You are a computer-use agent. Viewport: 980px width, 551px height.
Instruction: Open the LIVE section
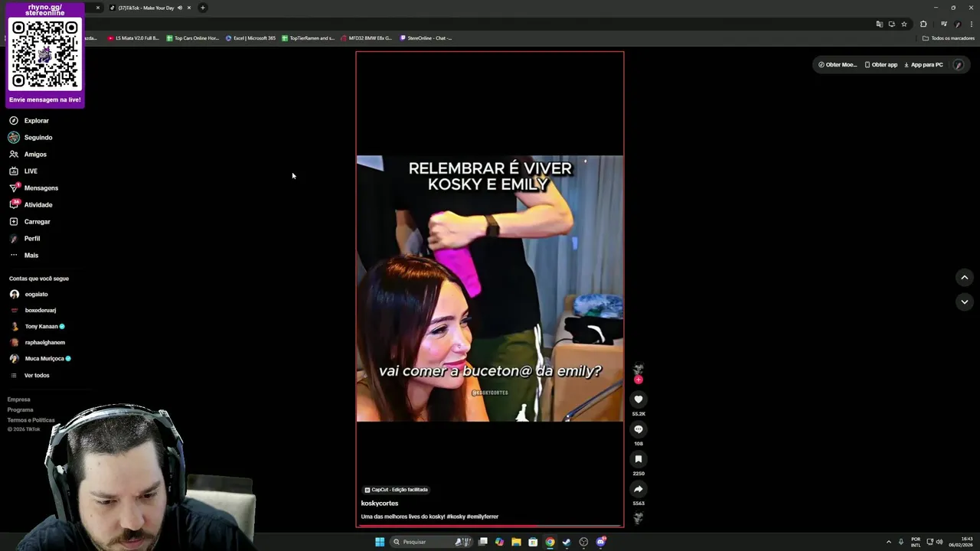coord(24,171)
